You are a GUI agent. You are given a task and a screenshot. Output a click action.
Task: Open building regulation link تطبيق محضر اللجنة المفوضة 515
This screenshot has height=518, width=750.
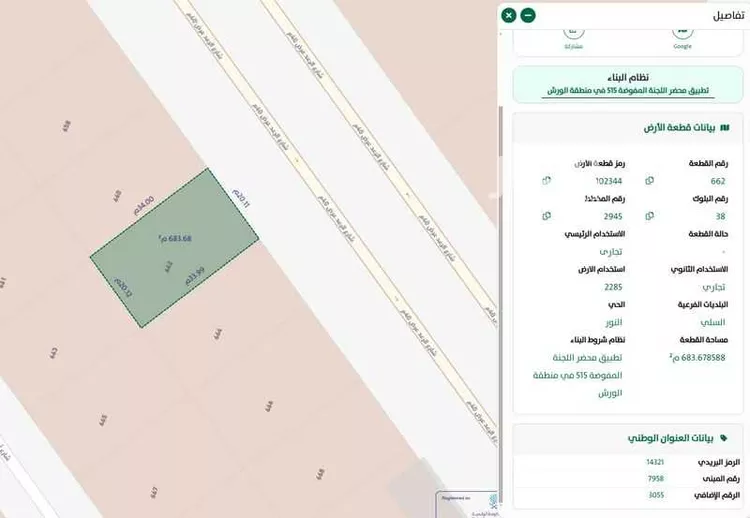(628, 90)
